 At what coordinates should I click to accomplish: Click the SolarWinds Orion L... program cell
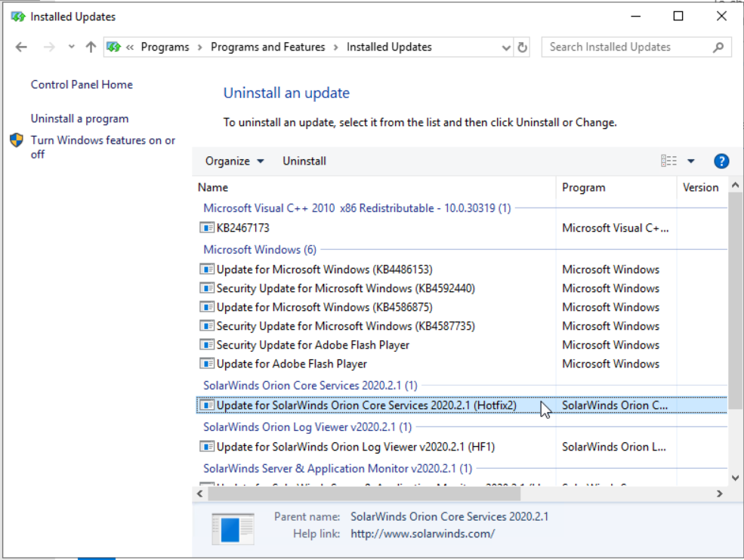(x=614, y=447)
